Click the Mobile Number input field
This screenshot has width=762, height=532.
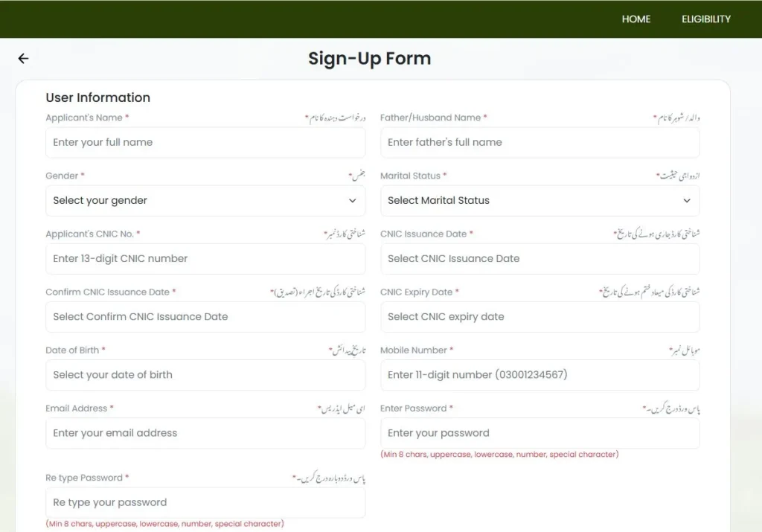pos(540,375)
